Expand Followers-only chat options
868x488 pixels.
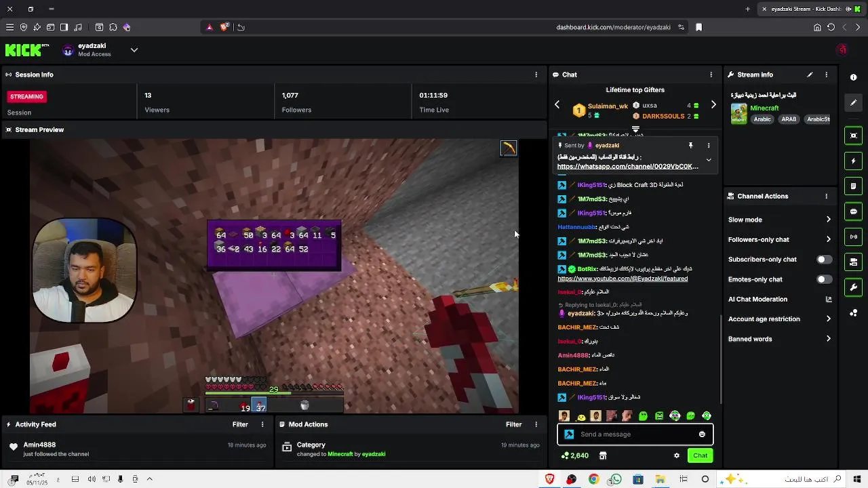point(829,239)
